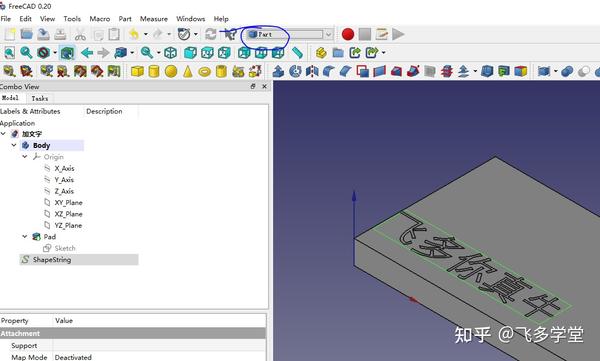
Task: Click the Sweep tool icon
Action: tap(413, 71)
